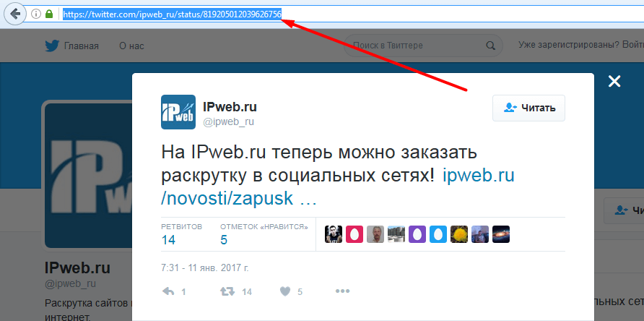This screenshot has height=321, width=644.
Task: Click the search magnifier icon
Action: click(x=490, y=46)
